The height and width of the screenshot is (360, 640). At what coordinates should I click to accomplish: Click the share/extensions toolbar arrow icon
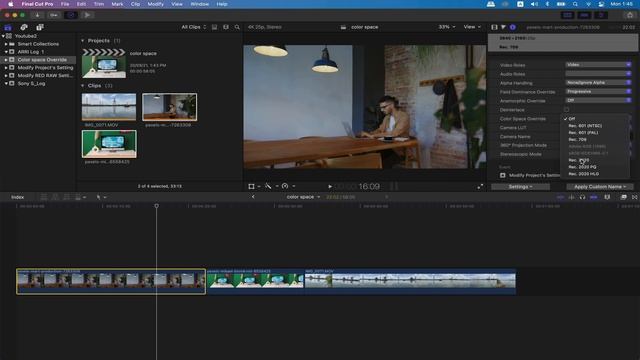coord(87,15)
